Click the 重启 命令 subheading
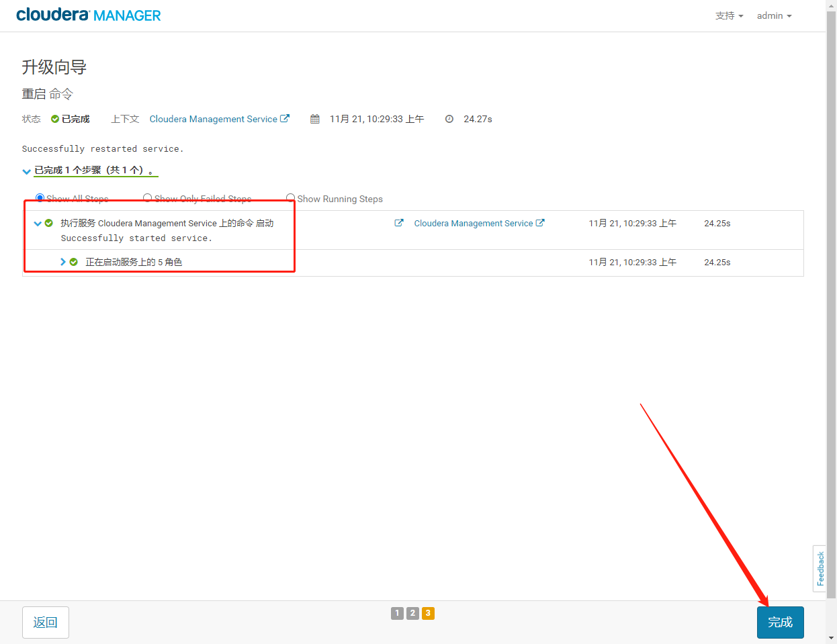837x644 pixels. click(x=47, y=94)
